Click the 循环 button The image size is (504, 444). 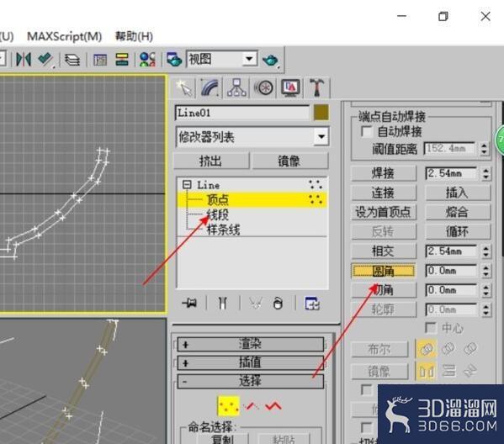click(x=458, y=231)
